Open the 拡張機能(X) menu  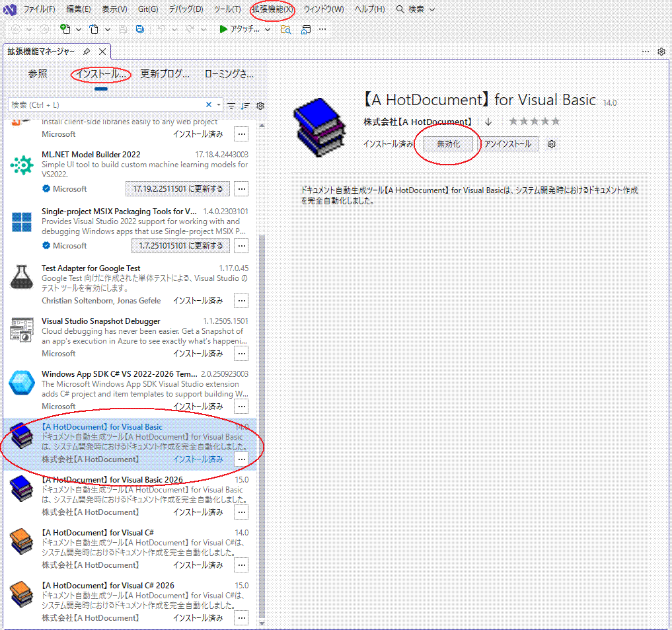pos(272,9)
